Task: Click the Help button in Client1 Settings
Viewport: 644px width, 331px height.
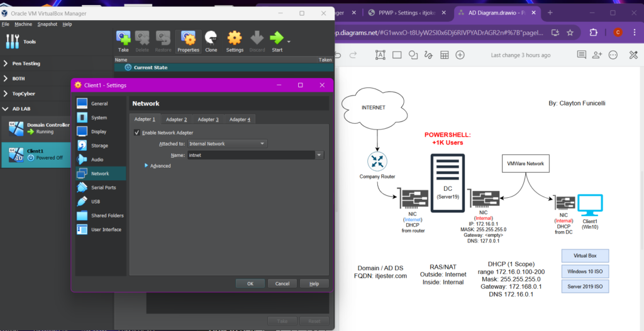Action: pyautogui.click(x=314, y=283)
